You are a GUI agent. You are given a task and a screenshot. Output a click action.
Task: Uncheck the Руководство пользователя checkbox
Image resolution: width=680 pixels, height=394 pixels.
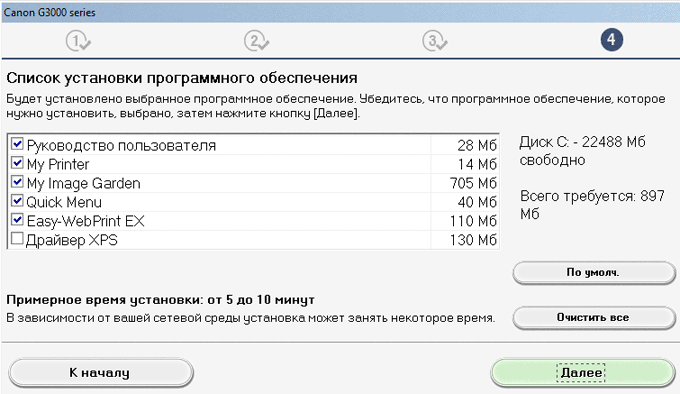(x=17, y=143)
